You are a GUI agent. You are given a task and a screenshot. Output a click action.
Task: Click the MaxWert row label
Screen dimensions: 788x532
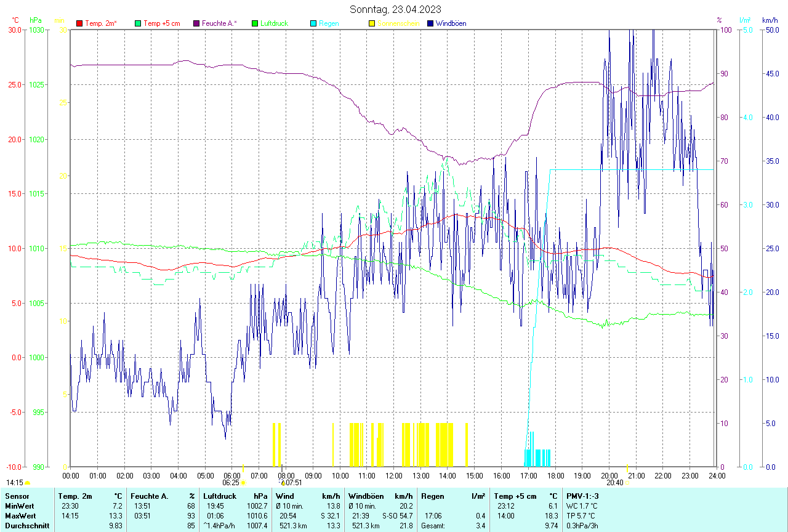click(x=20, y=516)
